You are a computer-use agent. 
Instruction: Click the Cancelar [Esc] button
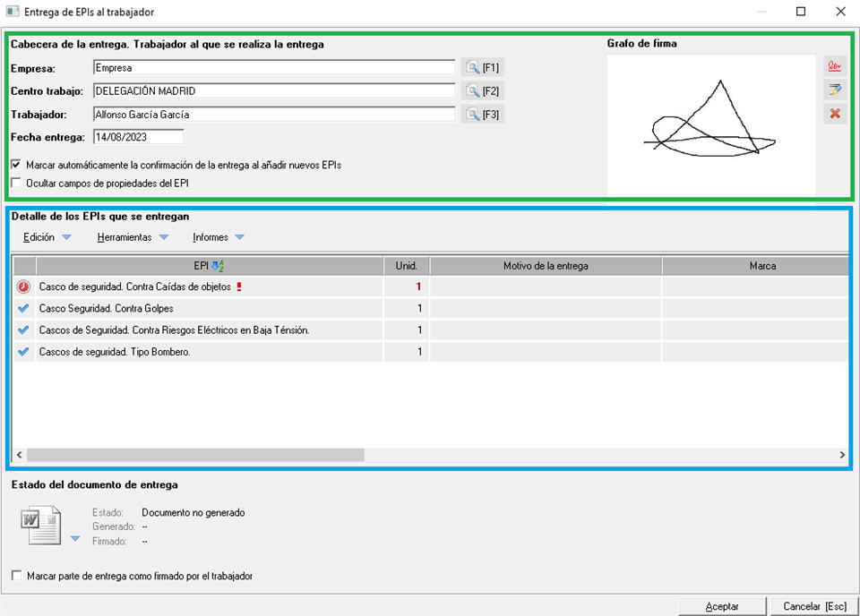click(813, 606)
